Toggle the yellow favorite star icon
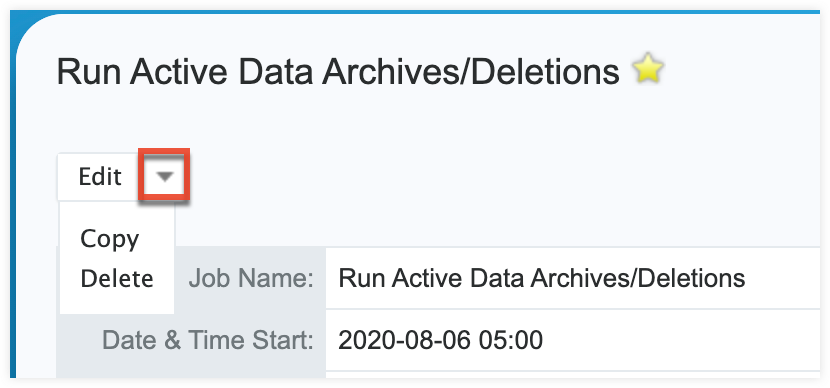The image size is (830, 388). (648, 70)
